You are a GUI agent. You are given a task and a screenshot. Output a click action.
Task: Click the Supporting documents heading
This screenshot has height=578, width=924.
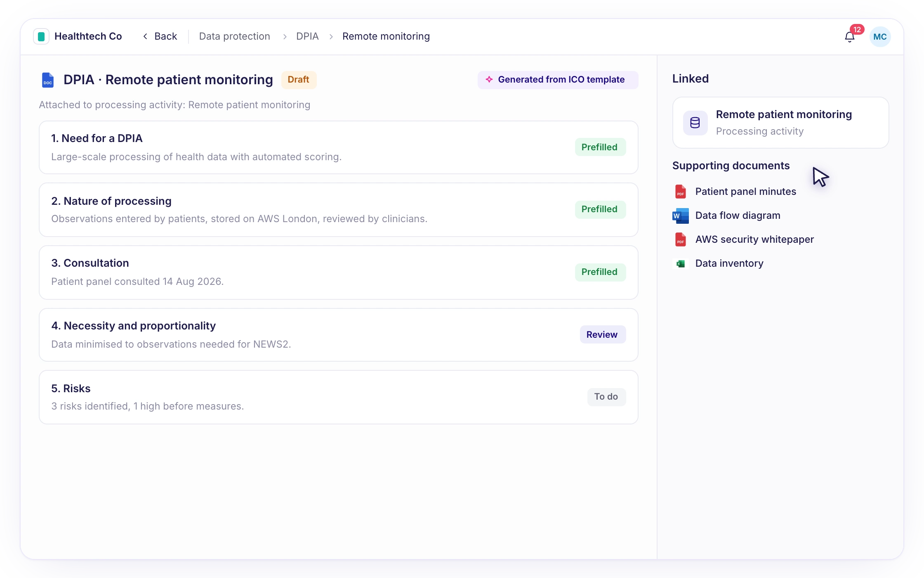731,166
